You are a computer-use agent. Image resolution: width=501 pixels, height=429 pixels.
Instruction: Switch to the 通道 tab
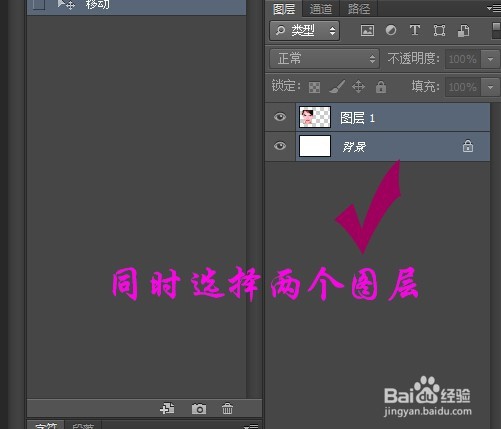(x=321, y=9)
